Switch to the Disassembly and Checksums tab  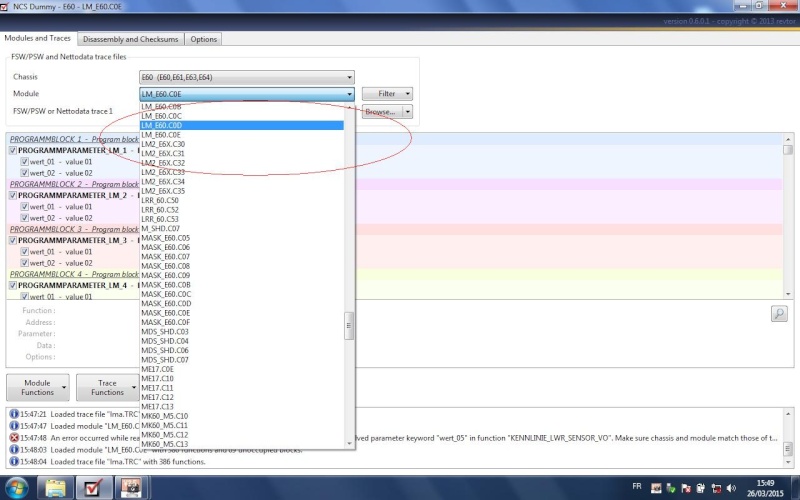131,39
